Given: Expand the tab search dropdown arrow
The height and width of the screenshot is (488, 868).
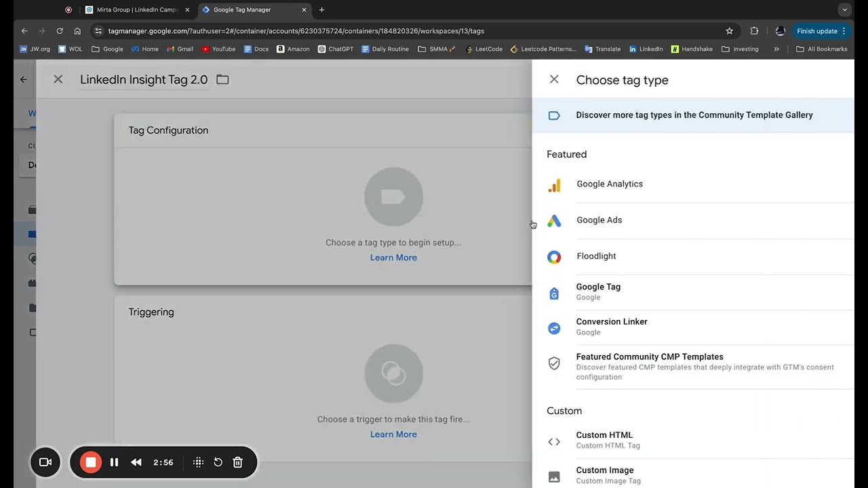Looking at the screenshot, I should pos(844,10).
